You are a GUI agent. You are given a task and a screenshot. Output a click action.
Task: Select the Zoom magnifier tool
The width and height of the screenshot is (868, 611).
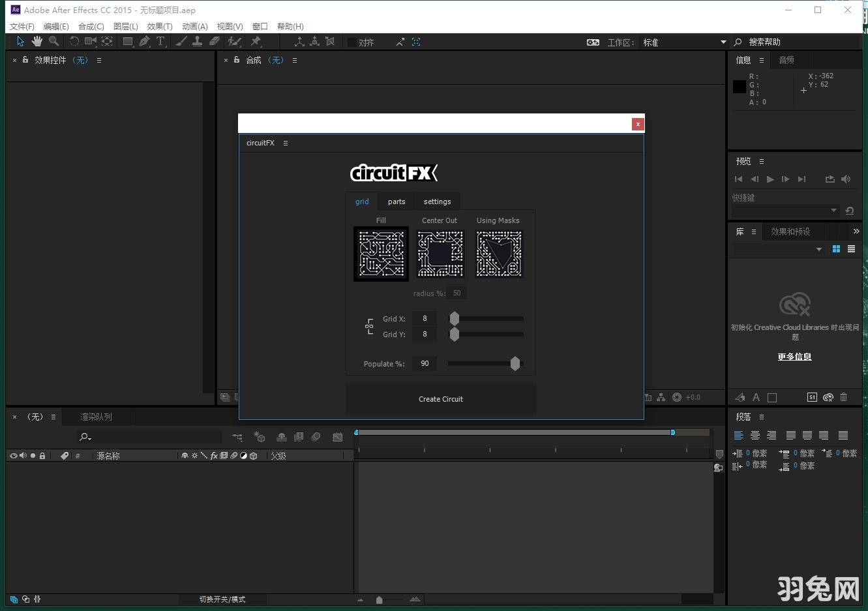point(54,42)
